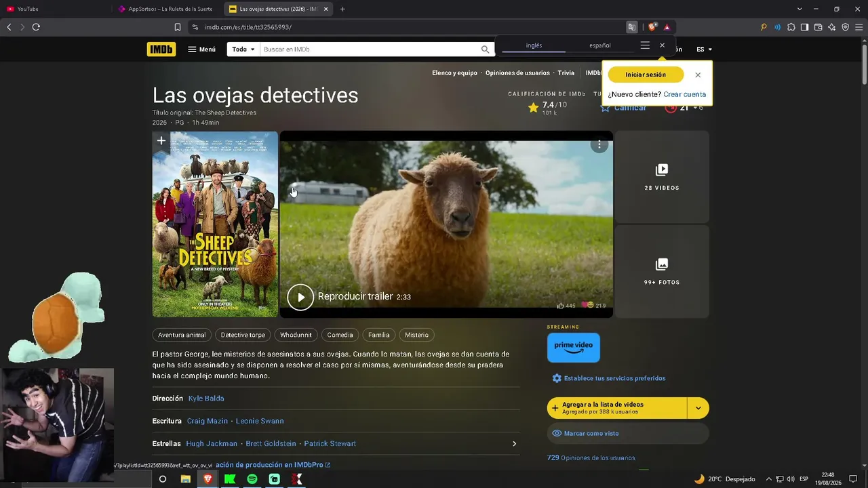This screenshot has height=488, width=868.
Task: Expand the watchlist dropdown arrow
Action: pyautogui.click(x=698, y=408)
